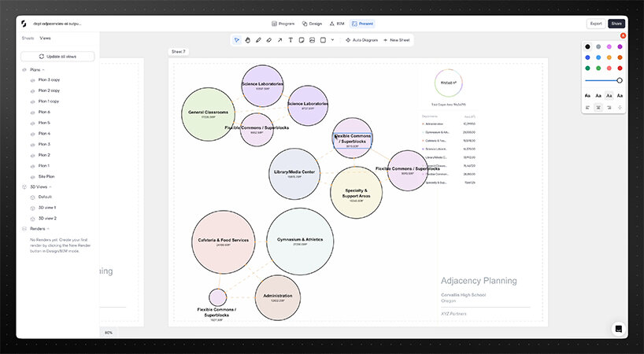Pick the pencil draw tool
The width and height of the screenshot is (644, 354).
[x=258, y=39]
